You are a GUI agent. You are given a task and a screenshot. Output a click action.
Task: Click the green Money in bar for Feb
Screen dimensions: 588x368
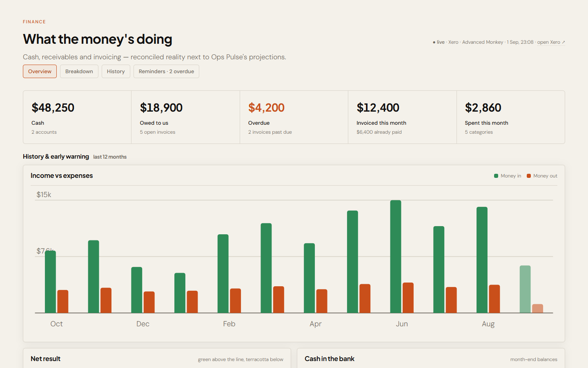pyautogui.click(x=223, y=274)
